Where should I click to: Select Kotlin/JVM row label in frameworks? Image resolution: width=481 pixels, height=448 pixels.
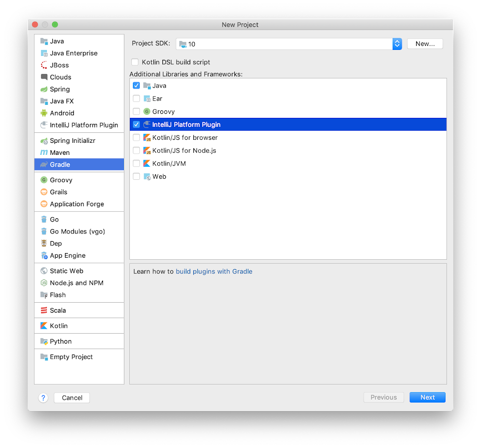pos(169,163)
